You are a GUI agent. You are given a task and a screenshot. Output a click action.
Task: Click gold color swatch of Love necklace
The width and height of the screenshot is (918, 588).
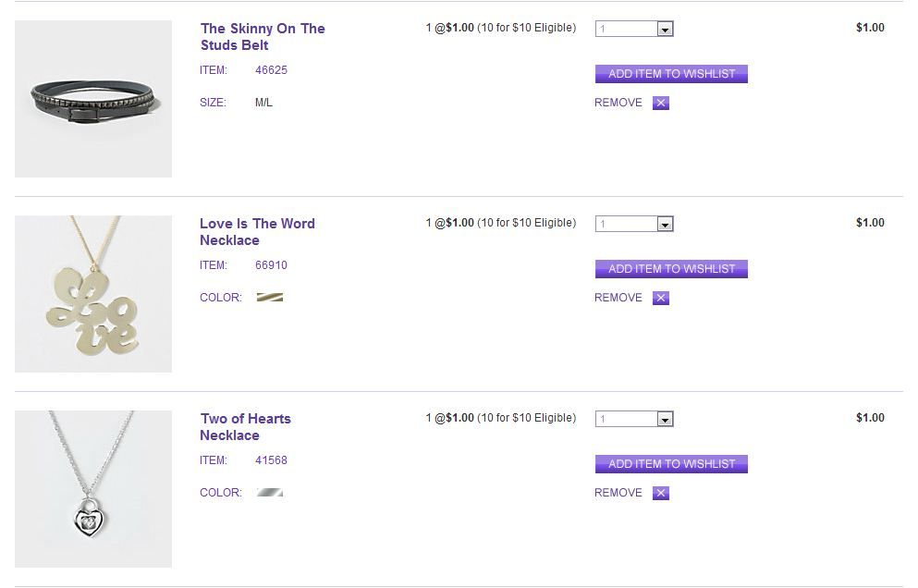[x=269, y=298]
